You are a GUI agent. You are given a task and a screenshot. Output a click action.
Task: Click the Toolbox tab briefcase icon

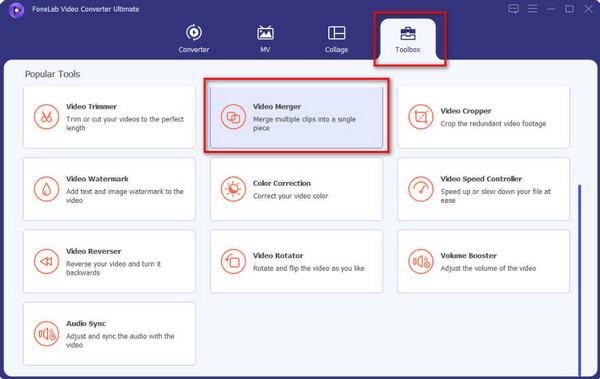pyautogui.click(x=408, y=34)
